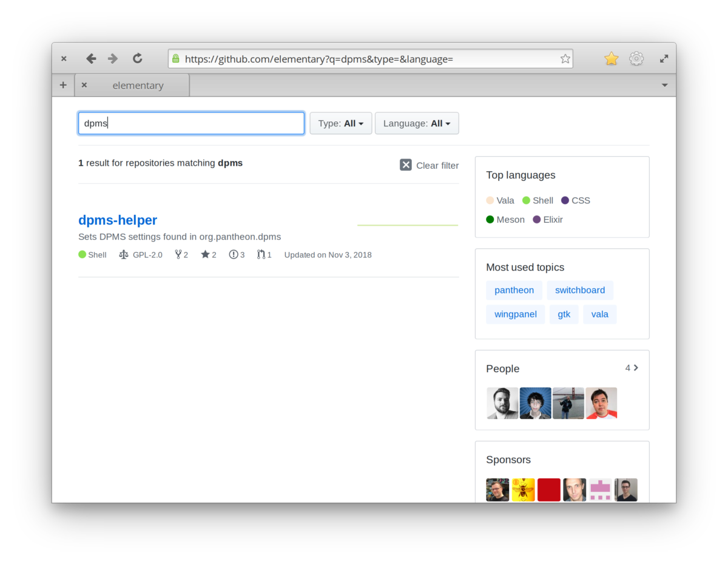Open the bearded man black-and-white avatar in People

(502, 403)
